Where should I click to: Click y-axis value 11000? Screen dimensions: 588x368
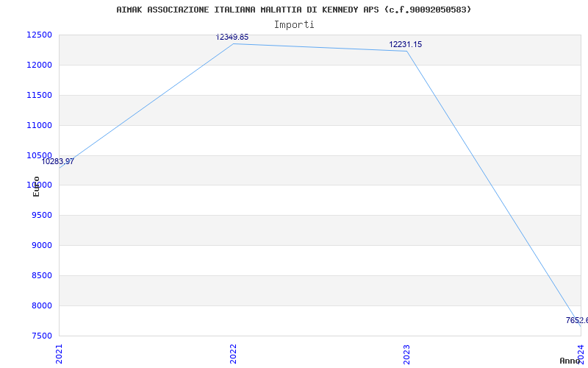39,125
